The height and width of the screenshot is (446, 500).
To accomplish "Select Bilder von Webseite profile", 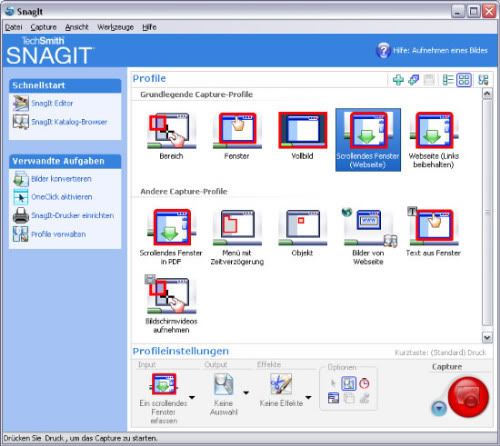I will 369,228.
